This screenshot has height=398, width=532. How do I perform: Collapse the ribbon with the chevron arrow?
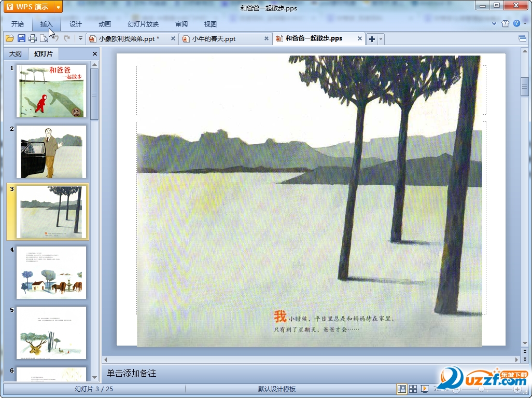tap(494, 23)
